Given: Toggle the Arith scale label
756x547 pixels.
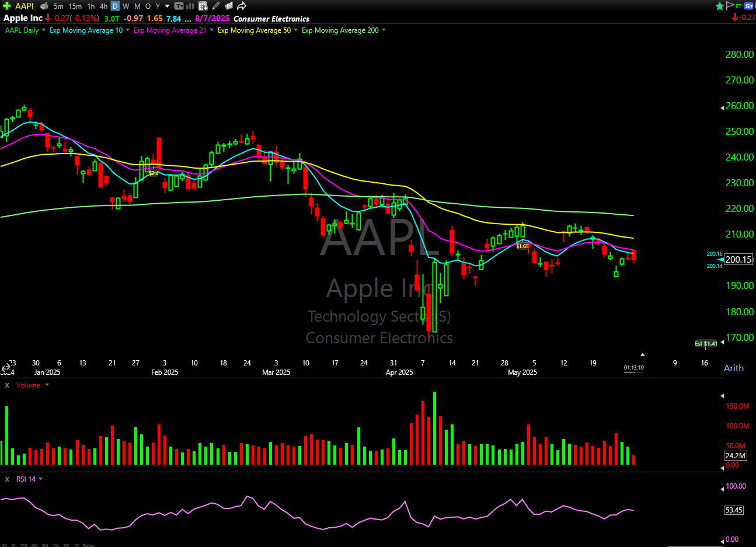Looking at the screenshot, I should click(x=734, y=368).
